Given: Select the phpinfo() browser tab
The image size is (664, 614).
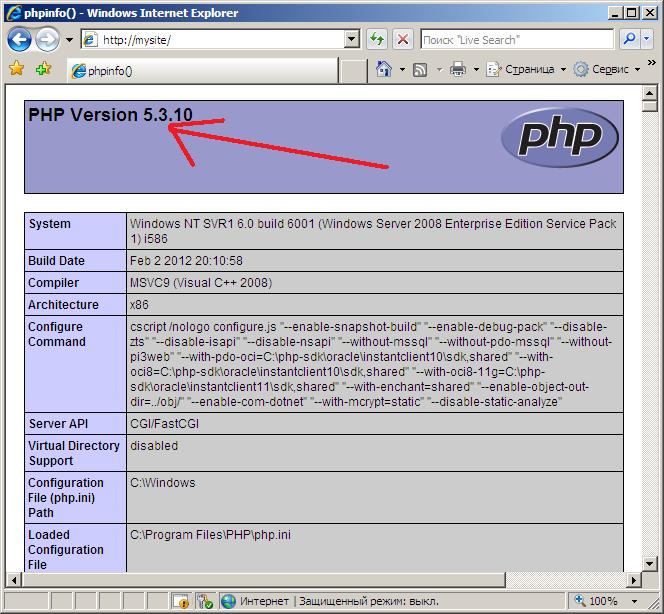Looking at the screenshot, I should tap(203, 71).
